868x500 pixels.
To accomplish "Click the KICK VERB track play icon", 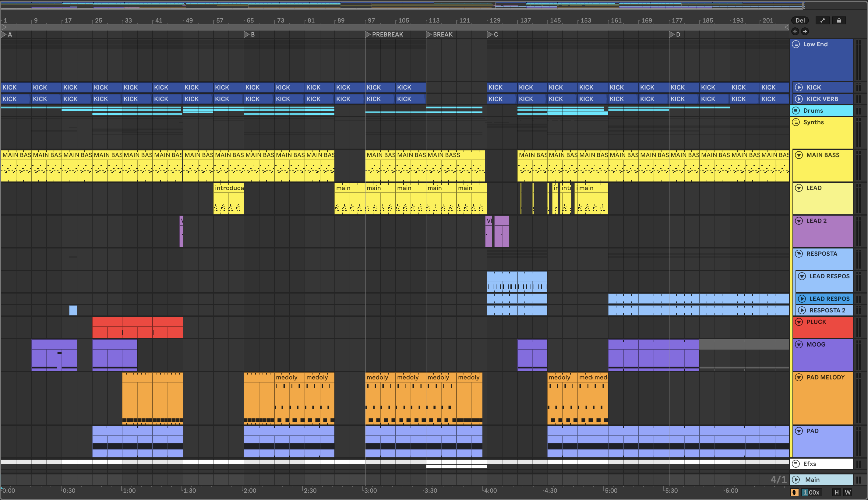I will pos(799,99).
